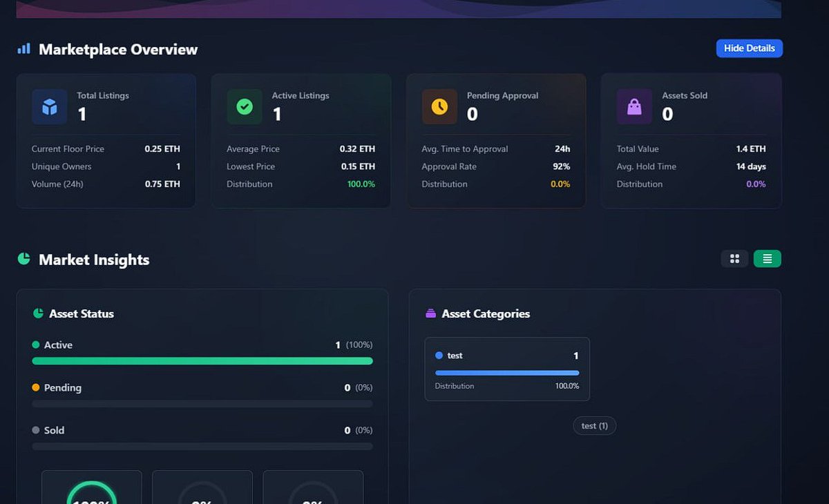Click the Current Floor Price label
This screenshot has height=504, width=829.
coord(68,148)
